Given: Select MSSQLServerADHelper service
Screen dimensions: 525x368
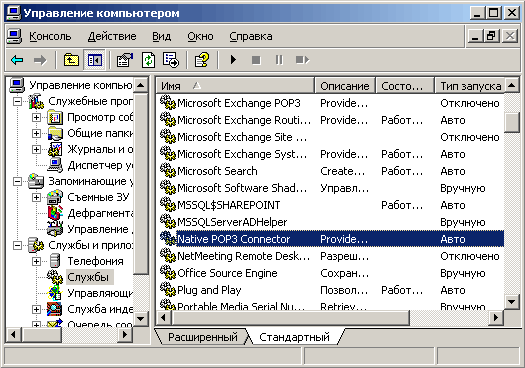Looking at the screenshot, I should (232, 222).
